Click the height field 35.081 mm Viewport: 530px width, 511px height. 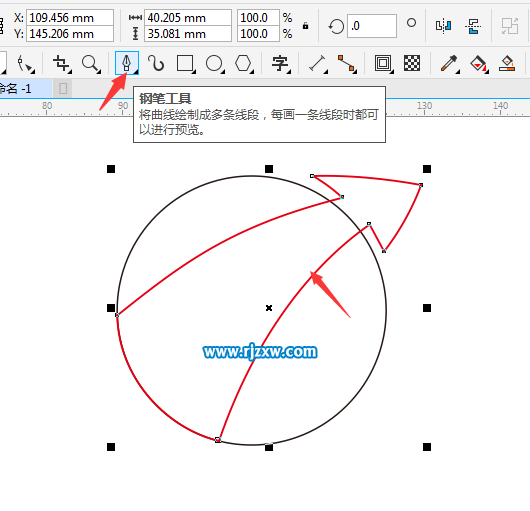click(188, 34)
